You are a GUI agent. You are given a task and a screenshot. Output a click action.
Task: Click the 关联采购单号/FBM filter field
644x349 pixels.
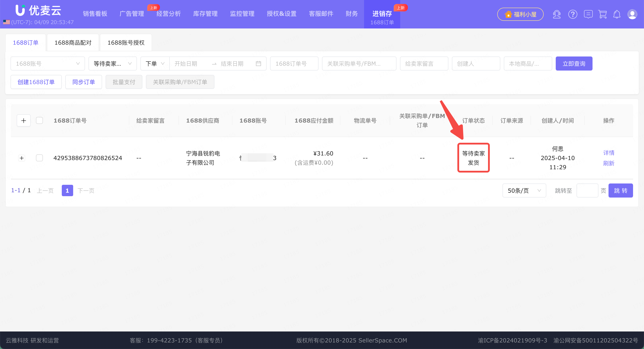[359, 63]
